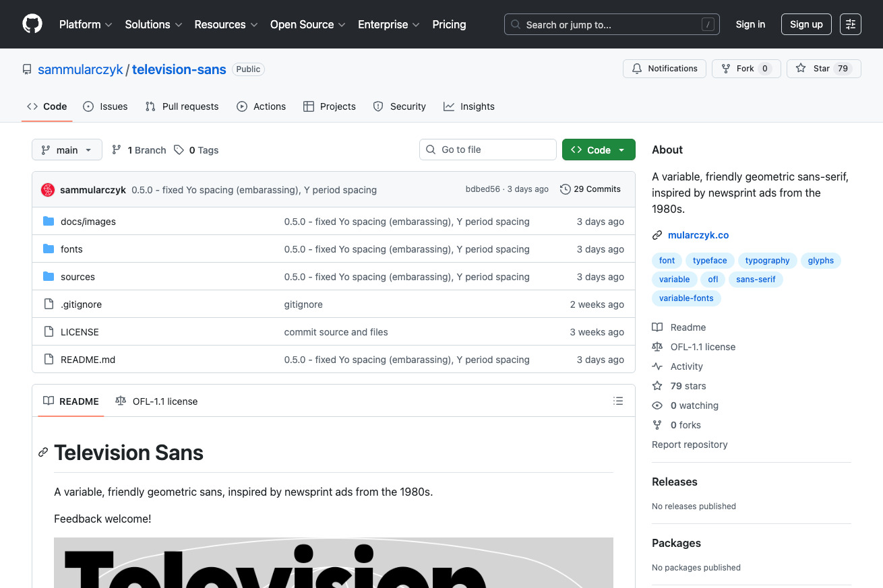Click the pulse icon beside Activity

[657, 366]
